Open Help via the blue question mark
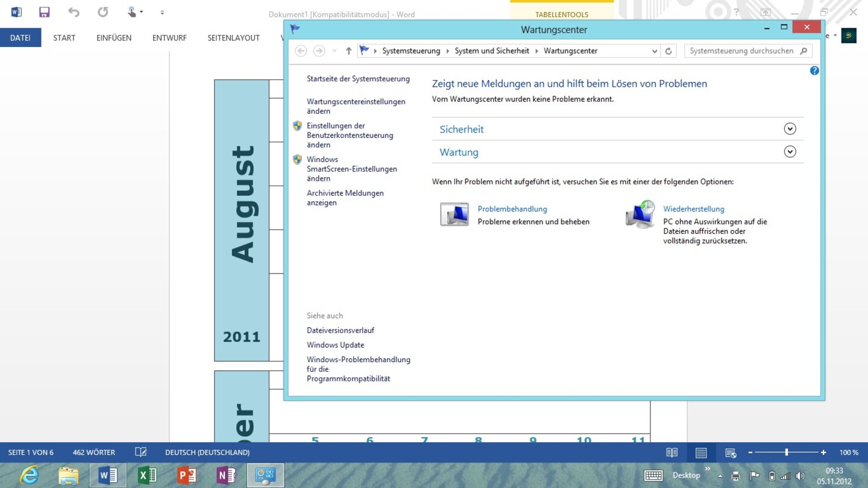The width and height of the screenshot is (868, 488). tap(814, 70)
